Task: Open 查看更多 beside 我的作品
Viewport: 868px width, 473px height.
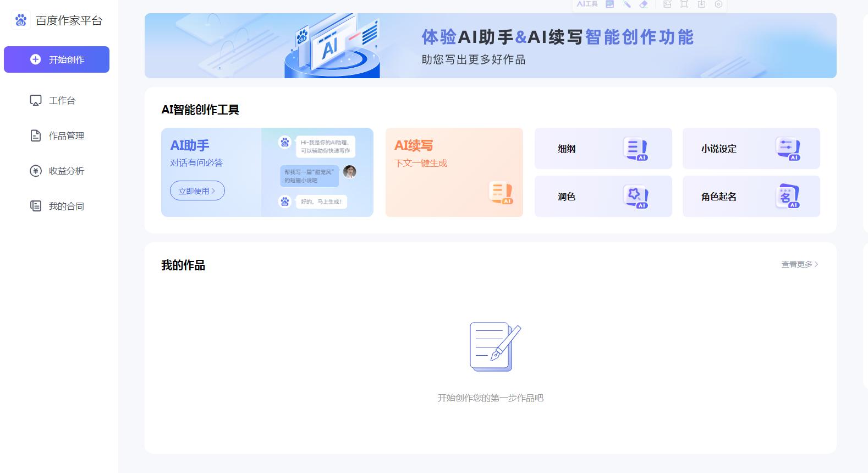Action: point(799,264)
